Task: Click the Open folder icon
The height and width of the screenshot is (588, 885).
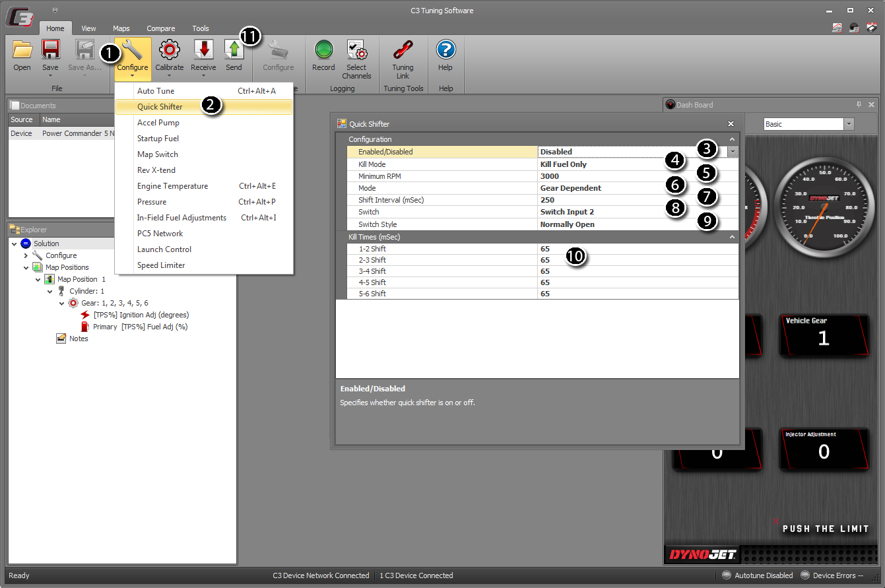Action: pos(22,50)
